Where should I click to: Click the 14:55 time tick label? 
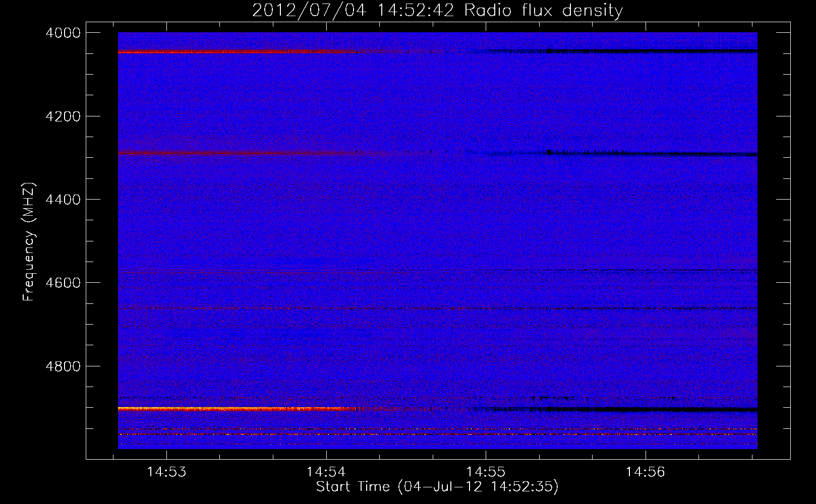coord(486,472)
